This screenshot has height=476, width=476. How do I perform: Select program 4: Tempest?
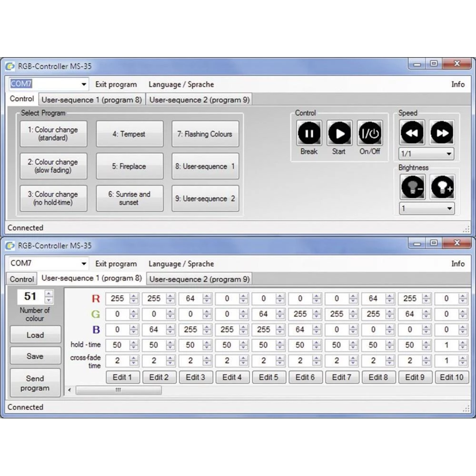(x=129, y=134)
